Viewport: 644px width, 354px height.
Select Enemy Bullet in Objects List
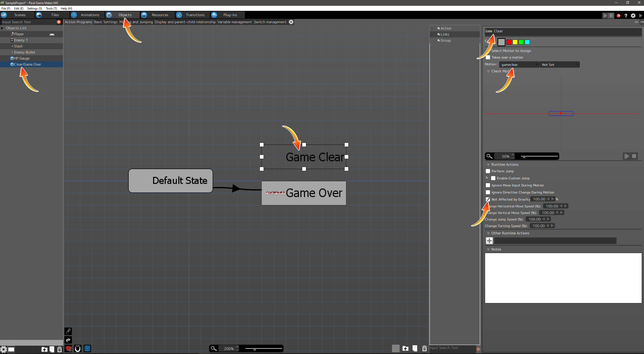click(24, 52)
